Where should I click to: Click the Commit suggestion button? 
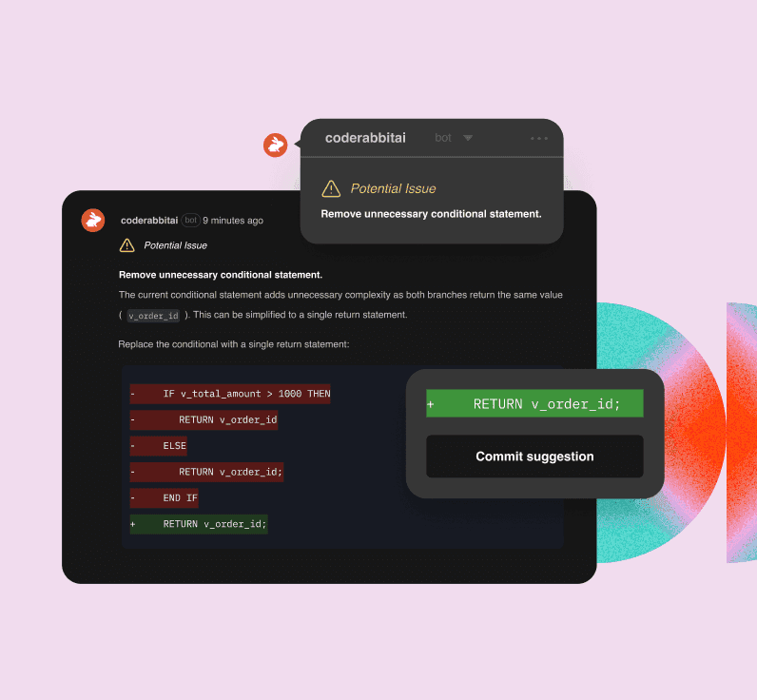click(534, 457)
